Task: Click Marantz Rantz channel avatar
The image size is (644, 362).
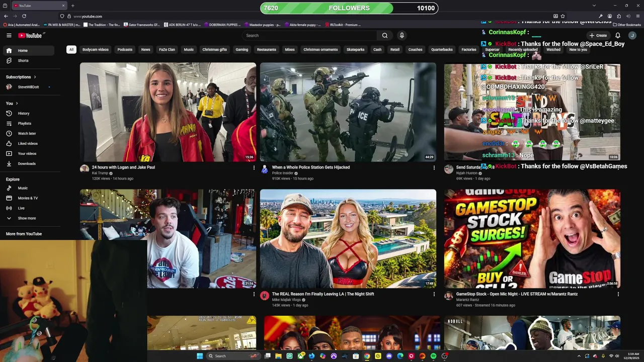Action: 449,296
